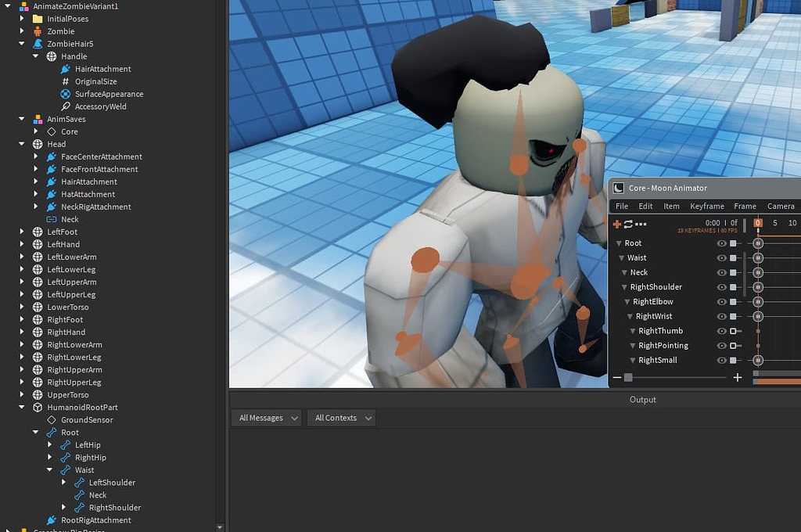Click frame 10 on the timeline ruler

[791, 223]
